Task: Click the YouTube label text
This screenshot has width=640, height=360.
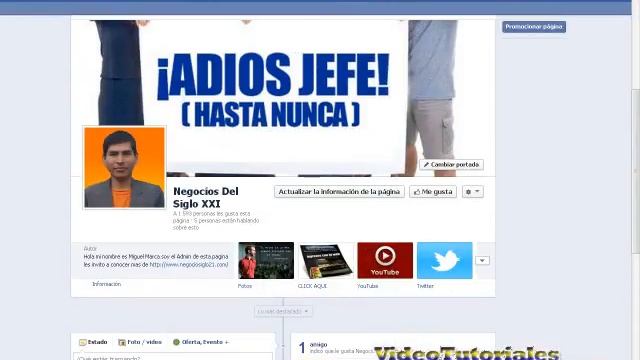Action: [x=368, y=286]
